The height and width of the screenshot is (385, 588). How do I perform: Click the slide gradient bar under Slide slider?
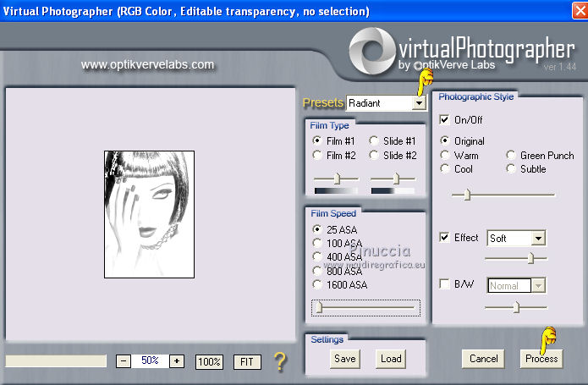click(393, 191)
